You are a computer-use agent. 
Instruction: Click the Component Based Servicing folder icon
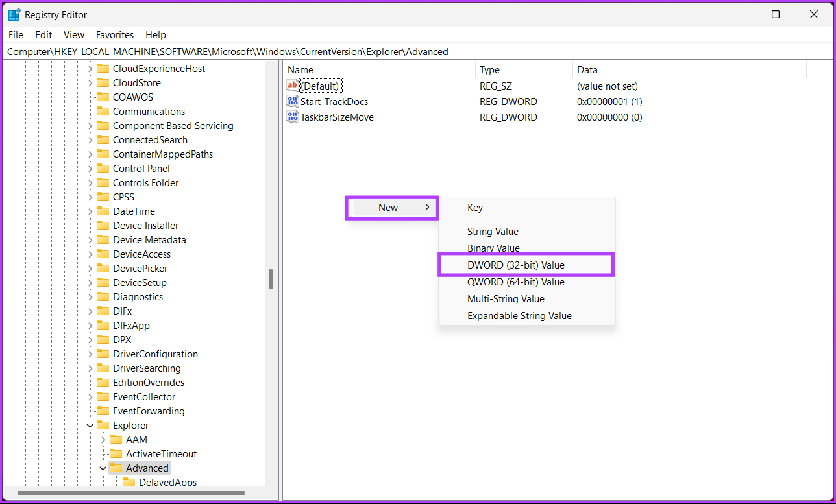[103, 126]
